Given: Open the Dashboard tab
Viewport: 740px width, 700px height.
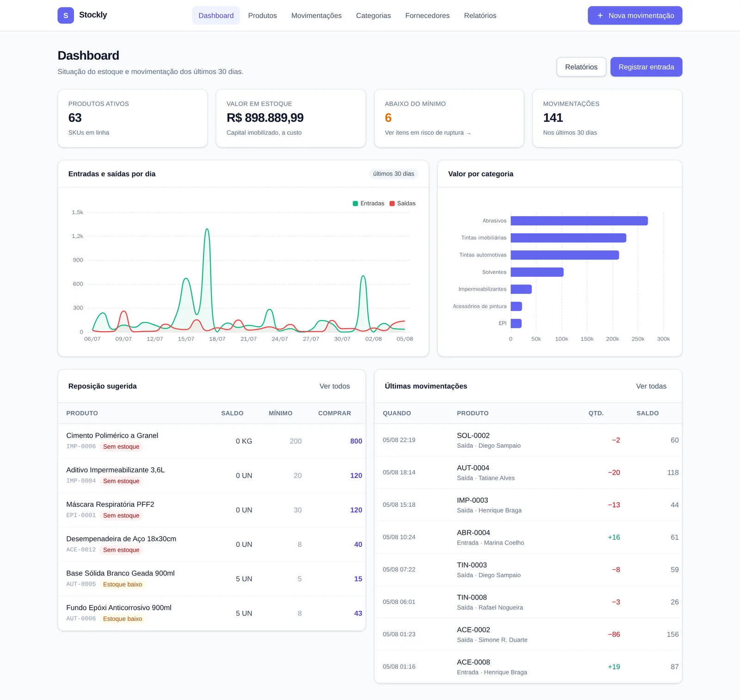Looking at the screenshot, I should pos(216,15).
